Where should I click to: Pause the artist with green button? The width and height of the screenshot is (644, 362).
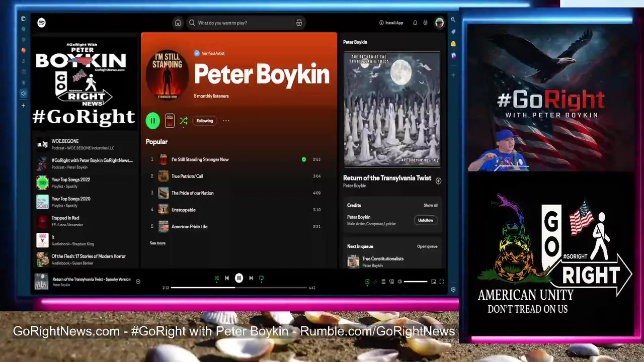pos(152,121)
